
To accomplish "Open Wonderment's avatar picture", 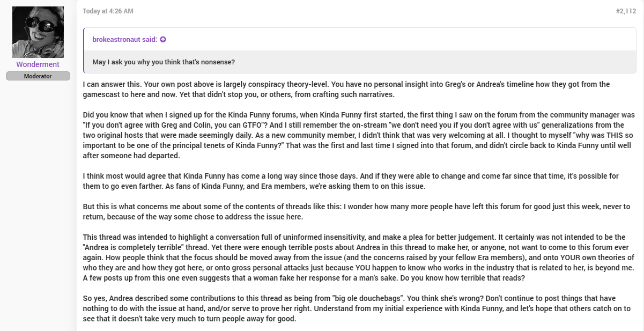I will tap(38, 32).
